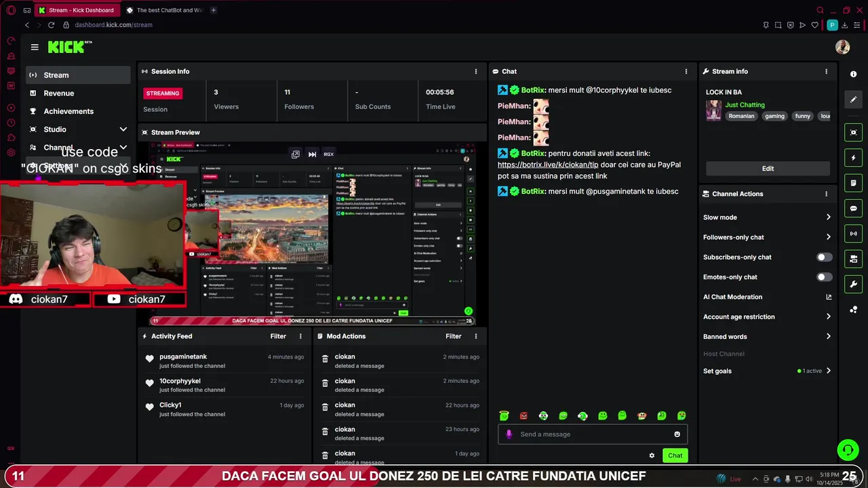Open Activity Feed Filter dropdown
868x488 pixels.
coord(278,336)
